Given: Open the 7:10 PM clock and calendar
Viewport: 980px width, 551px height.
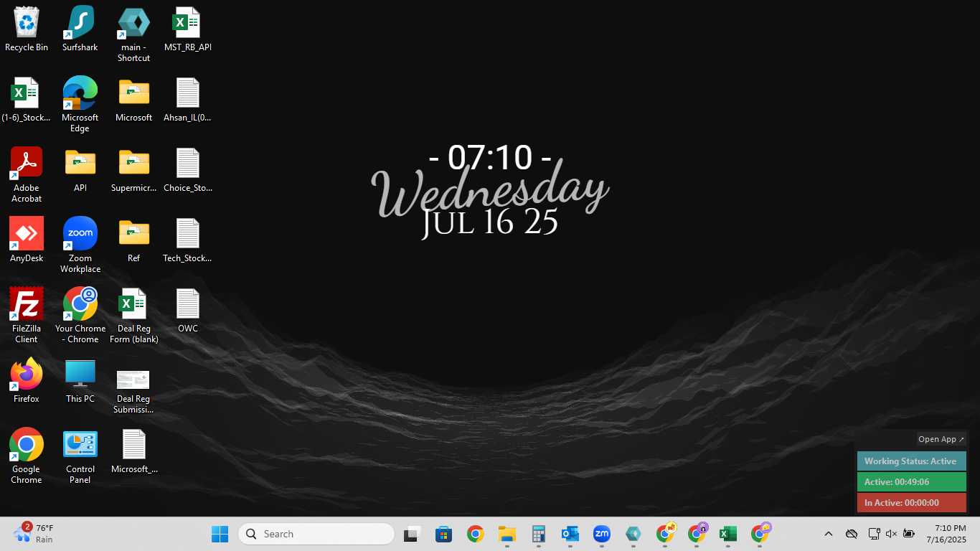Looking at the screenshot, I should coord(946,534).
